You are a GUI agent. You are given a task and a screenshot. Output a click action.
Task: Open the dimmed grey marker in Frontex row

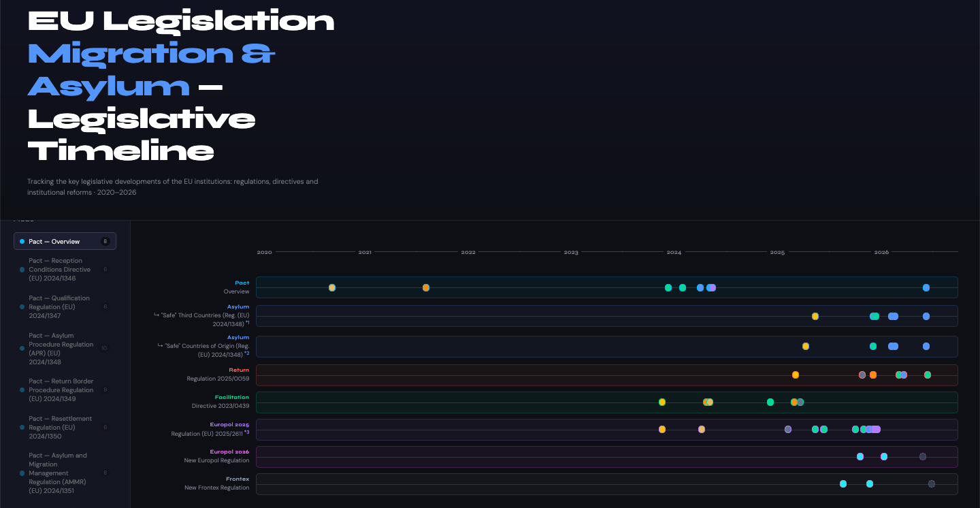(932, 483)
